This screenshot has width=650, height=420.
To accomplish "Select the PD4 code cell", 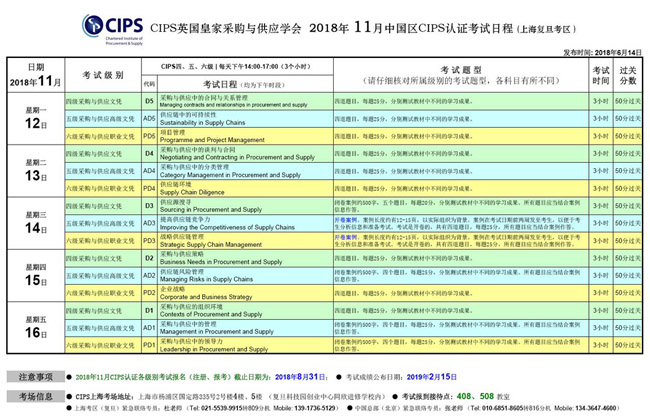I will [149, 188].
